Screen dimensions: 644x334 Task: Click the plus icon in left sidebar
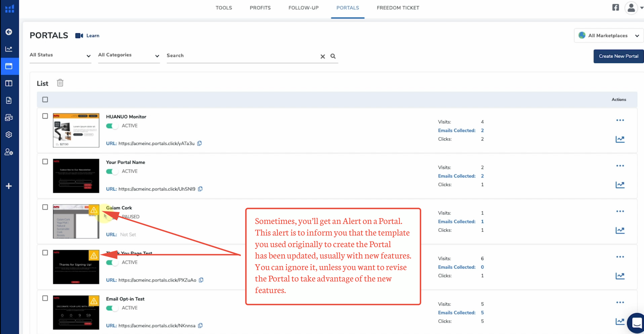pyautogui.click(x=9, y=186)
